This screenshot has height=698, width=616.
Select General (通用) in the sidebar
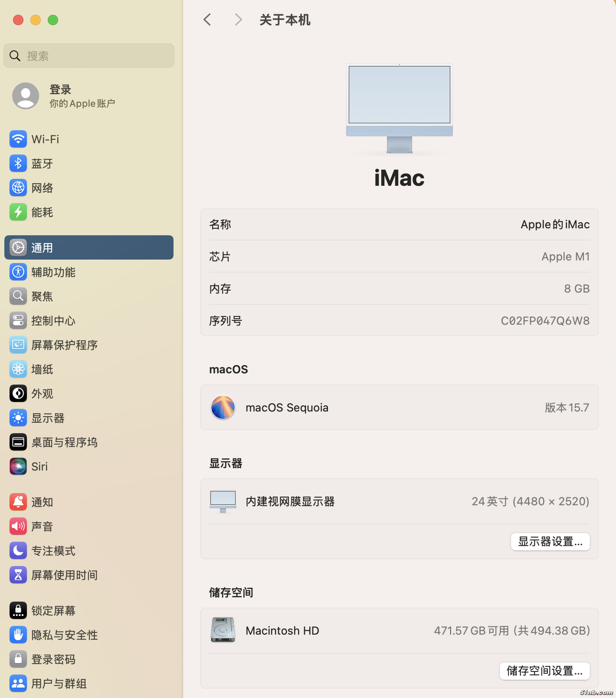click(x=89, y=247)
